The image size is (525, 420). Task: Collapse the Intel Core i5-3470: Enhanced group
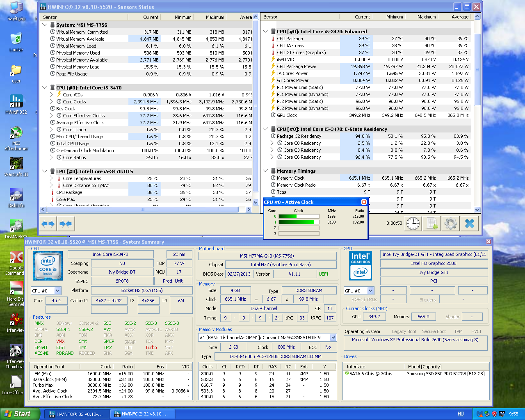pos(265,31)
